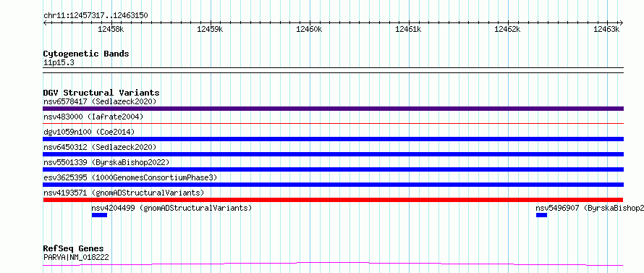Click nsv4193571 (gnomADStructuralVariants) label

(124, 193)
